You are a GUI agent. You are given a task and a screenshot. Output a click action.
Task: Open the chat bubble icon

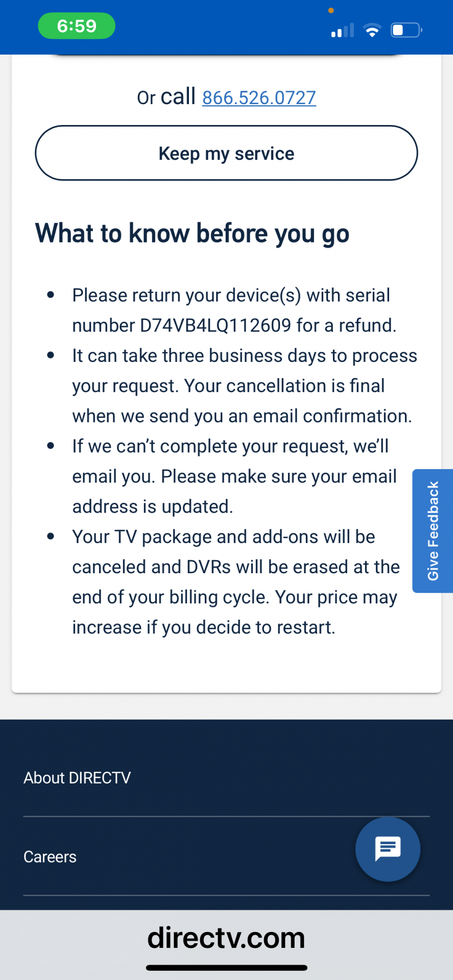point(388,849)
